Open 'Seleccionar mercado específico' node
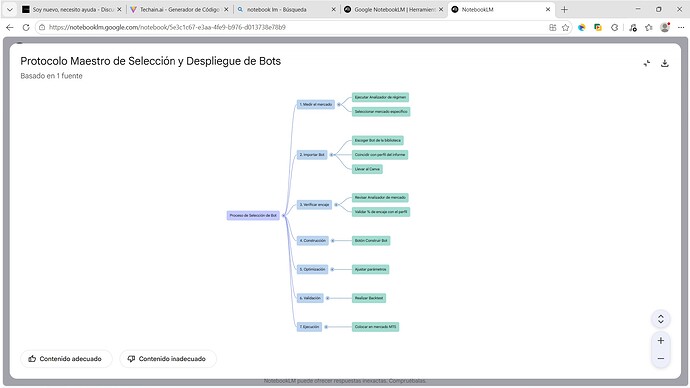 [x=381, y=112]
